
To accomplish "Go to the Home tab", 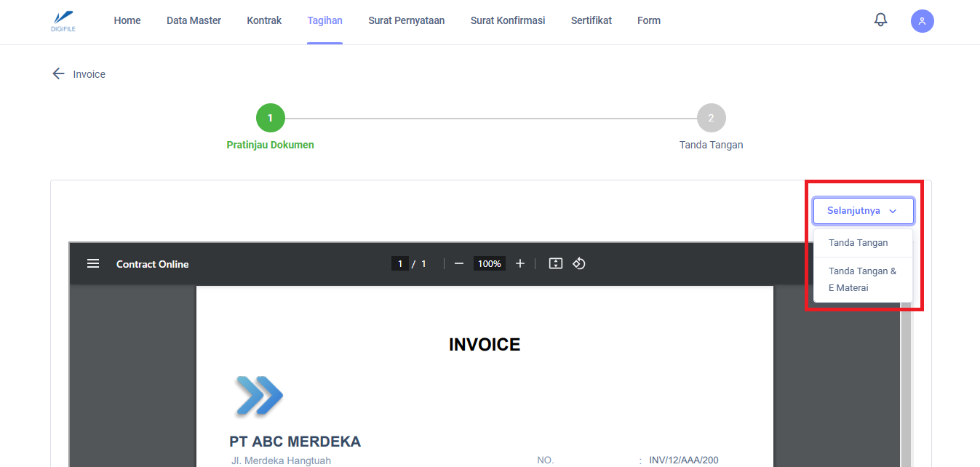I will [127, 20].
